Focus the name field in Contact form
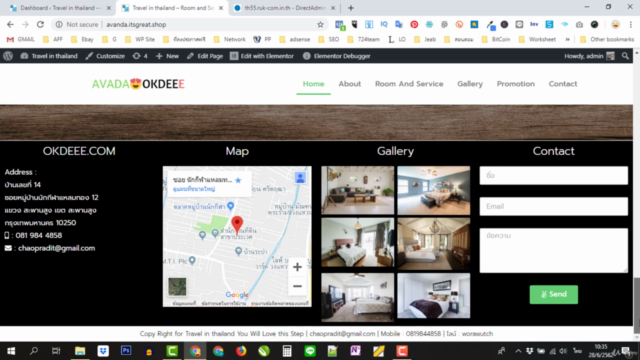The image size is (640, 360). (553, 176)
